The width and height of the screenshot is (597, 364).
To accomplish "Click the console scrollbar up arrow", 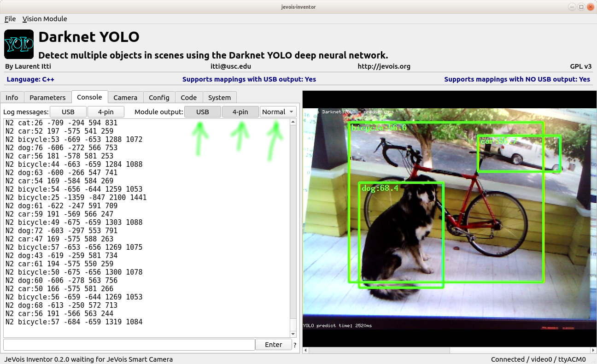I will [293, 122].
